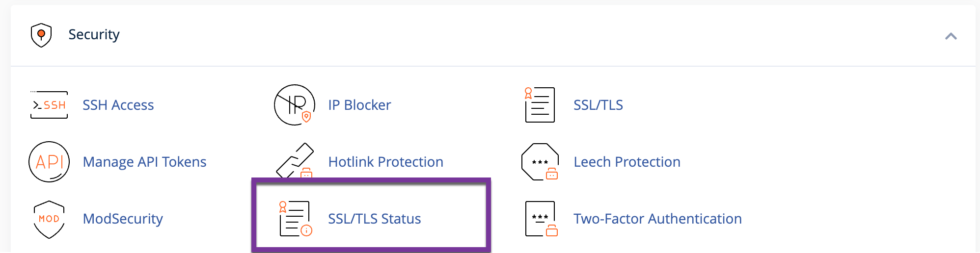Open the Manage API Tokens link
Viewport: 980px width, 253px height.
pyautogui.click(x=144, y=162)
